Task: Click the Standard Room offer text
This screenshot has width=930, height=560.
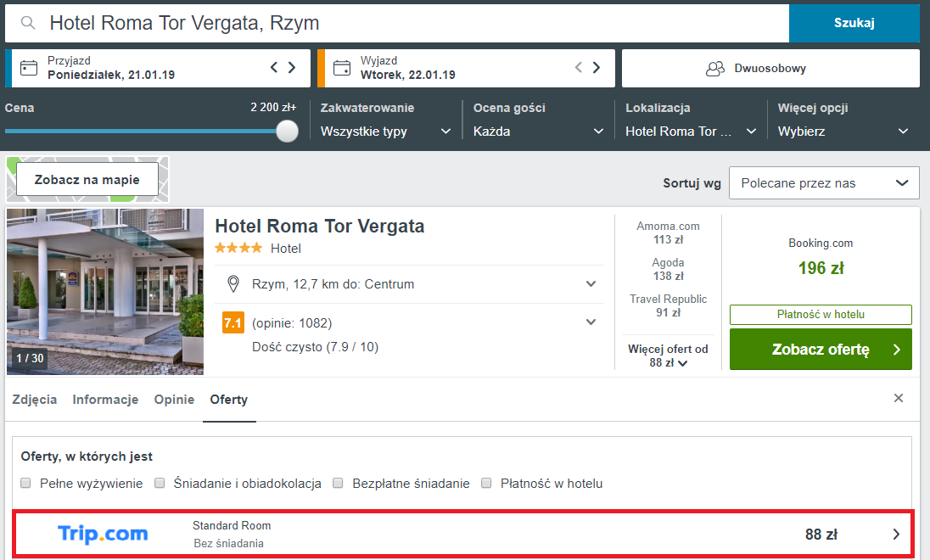Action: coord(232,525)
